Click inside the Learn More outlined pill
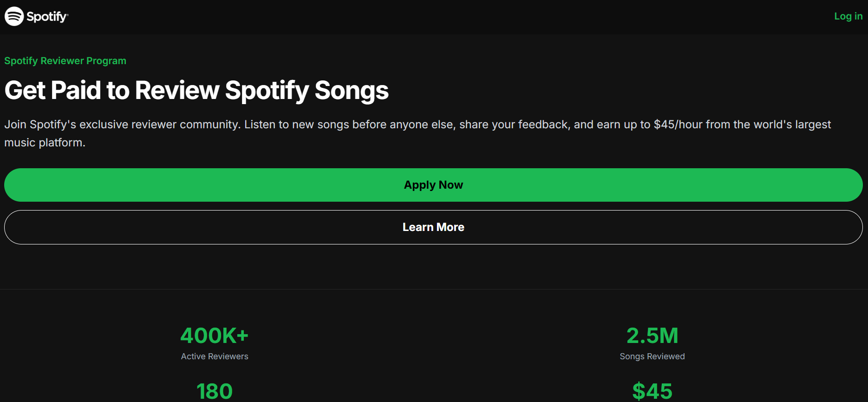The width and height of the screenshot is (868, 402). tap(433, 227)
